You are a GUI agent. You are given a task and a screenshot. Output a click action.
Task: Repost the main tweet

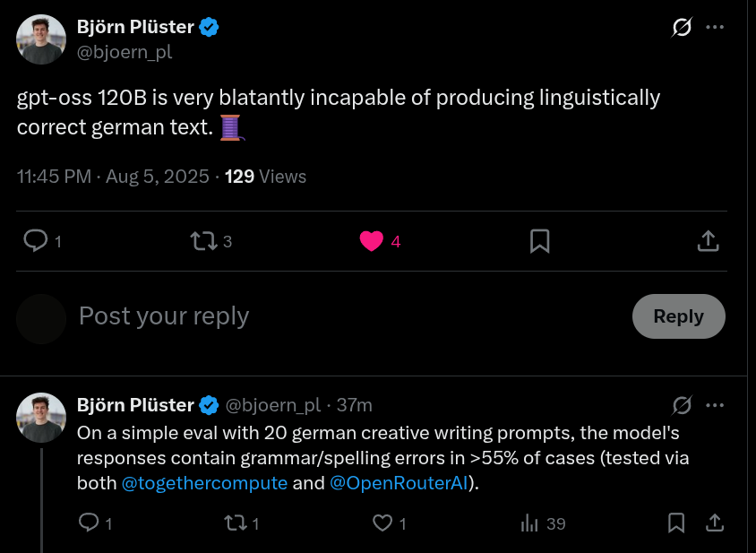coord(203,240)
